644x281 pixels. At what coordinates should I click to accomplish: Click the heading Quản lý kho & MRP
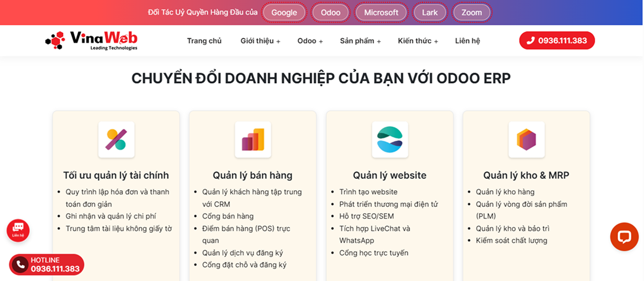coord(526,175)
